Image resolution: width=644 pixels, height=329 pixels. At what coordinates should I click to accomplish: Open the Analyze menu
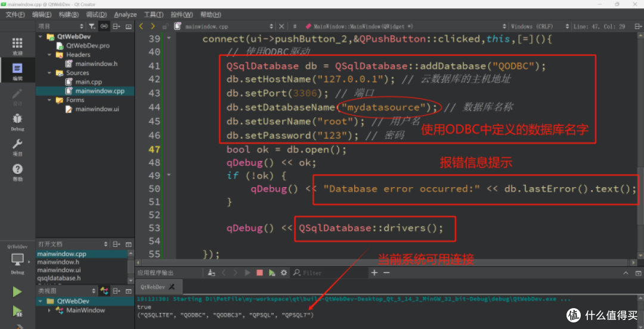click(x=125, y=14)
